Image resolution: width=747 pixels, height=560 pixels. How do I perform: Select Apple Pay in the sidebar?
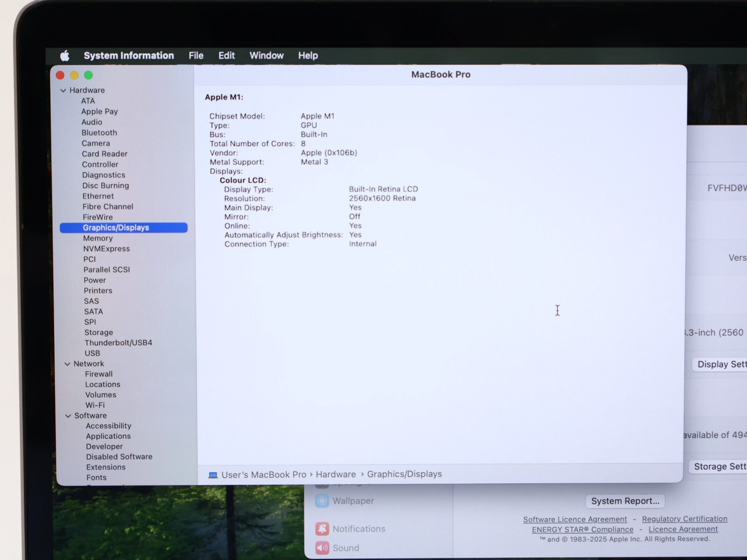99,112
